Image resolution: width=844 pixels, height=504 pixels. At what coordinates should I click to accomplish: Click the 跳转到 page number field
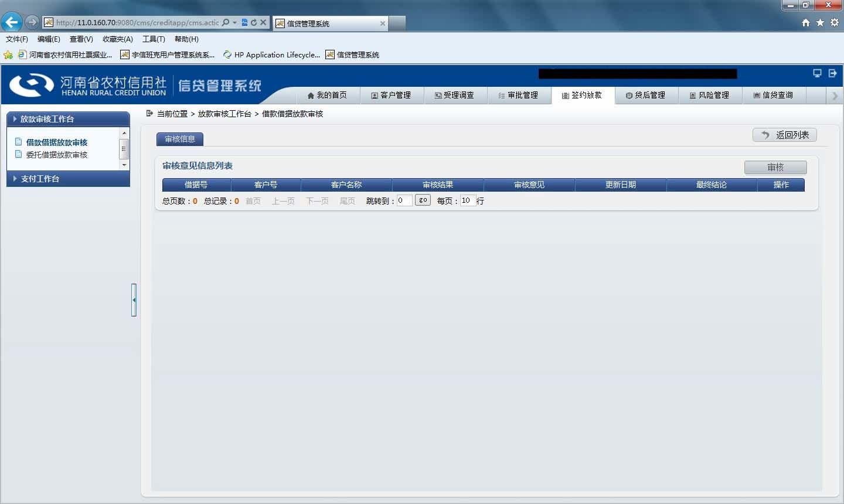click(x=404, y=200)
